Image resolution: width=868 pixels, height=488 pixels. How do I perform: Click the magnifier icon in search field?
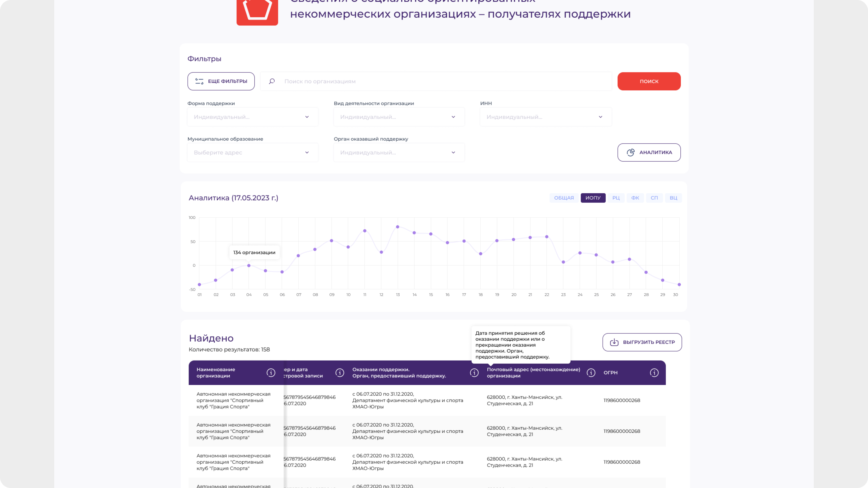(272, 81)
